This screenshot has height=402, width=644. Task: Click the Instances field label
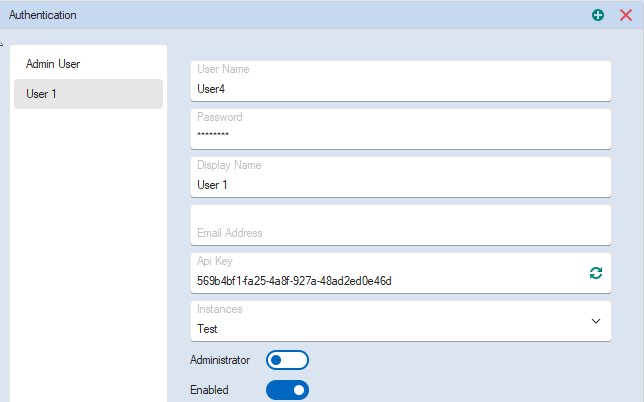point(219,309)
